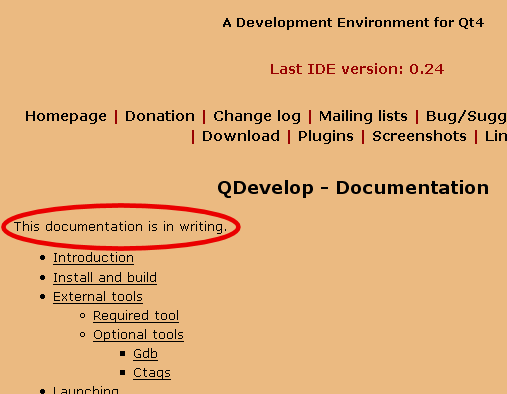Click the 'Last IDE version: 0.24' text

[x=357, y=69]
